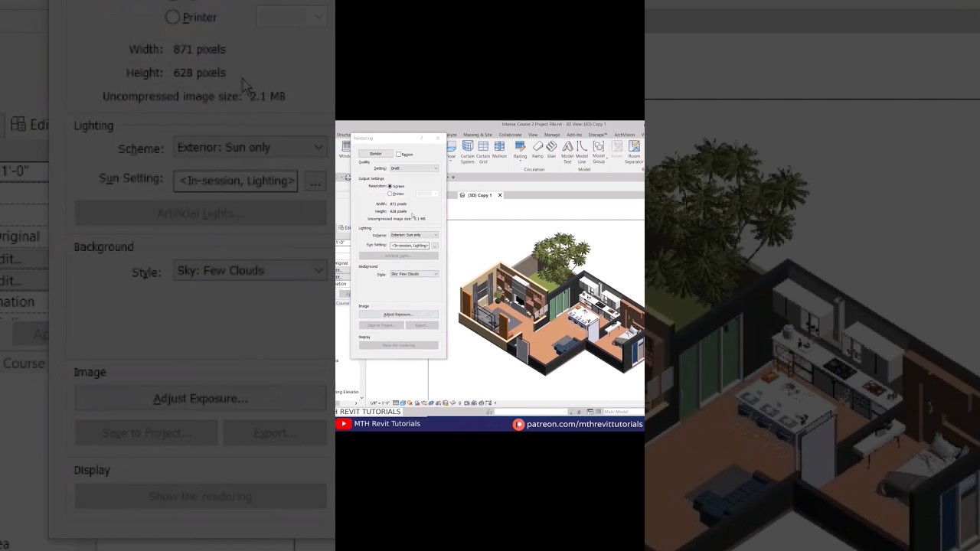Open Detail Level in view control bar
The width and height of the screenshot is (980, 551).
[396, 403]
